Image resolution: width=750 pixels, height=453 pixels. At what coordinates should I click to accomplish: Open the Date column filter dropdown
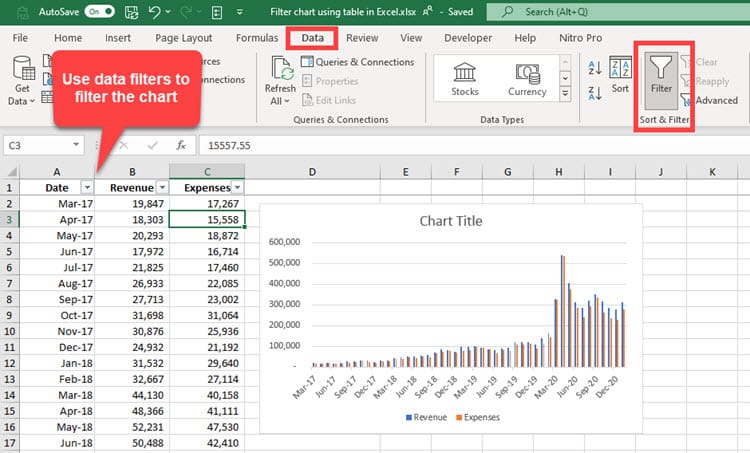pyautogui.click(x=86, y=187)
